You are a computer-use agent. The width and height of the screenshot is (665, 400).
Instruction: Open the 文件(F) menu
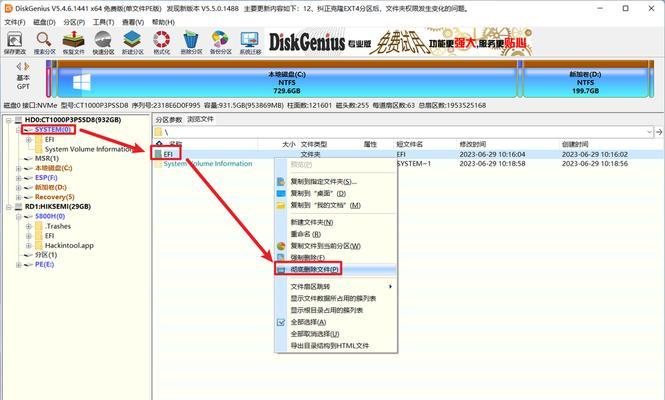click(x=15, y=22)
